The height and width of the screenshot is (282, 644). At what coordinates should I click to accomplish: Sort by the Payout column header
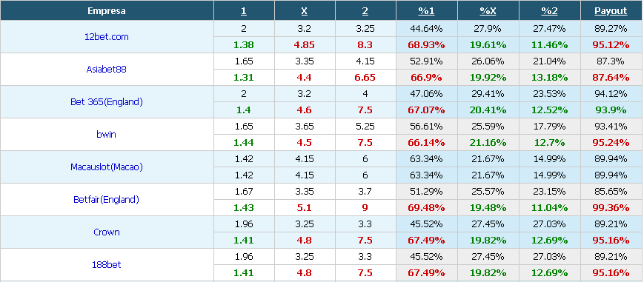611,11
